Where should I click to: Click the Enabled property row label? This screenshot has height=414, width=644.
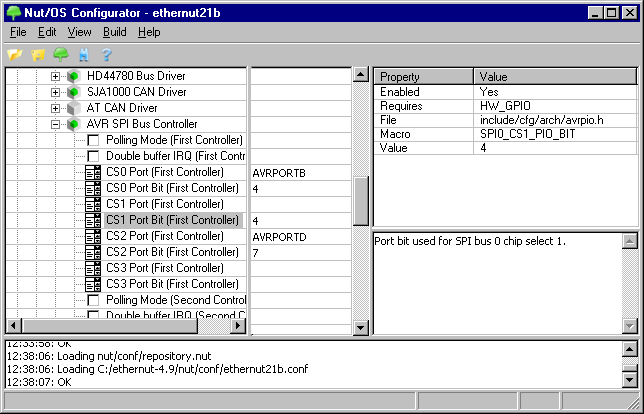(x=400, y=92)
